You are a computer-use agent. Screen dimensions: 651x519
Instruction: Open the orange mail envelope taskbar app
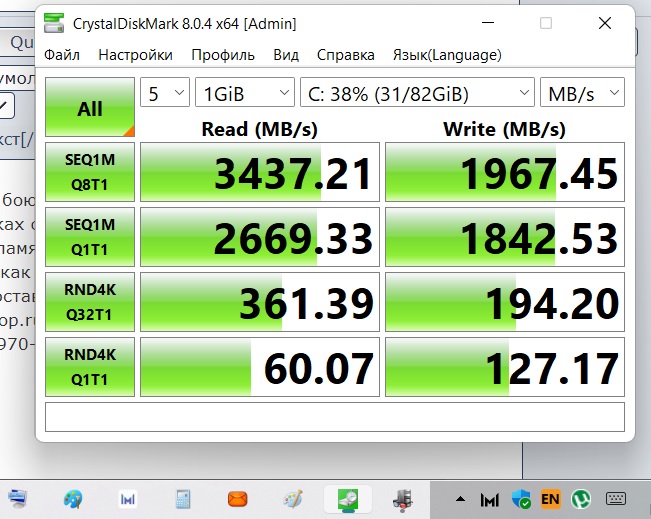click(237, 499)
